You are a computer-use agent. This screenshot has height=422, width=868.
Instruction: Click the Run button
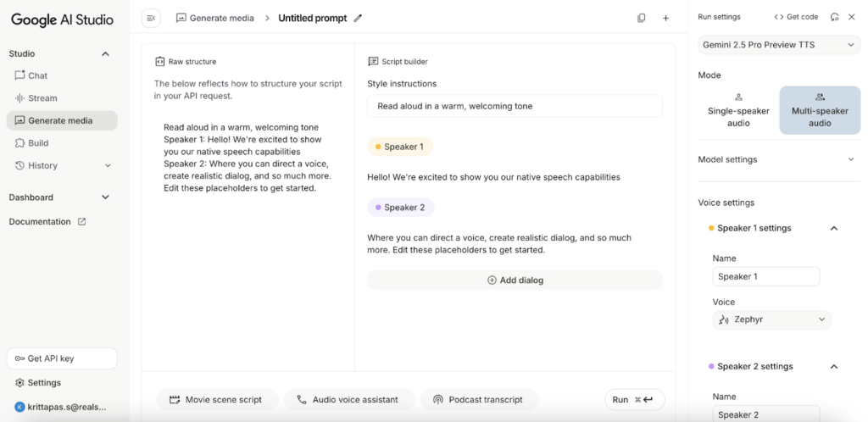click(x=634, y=400)
